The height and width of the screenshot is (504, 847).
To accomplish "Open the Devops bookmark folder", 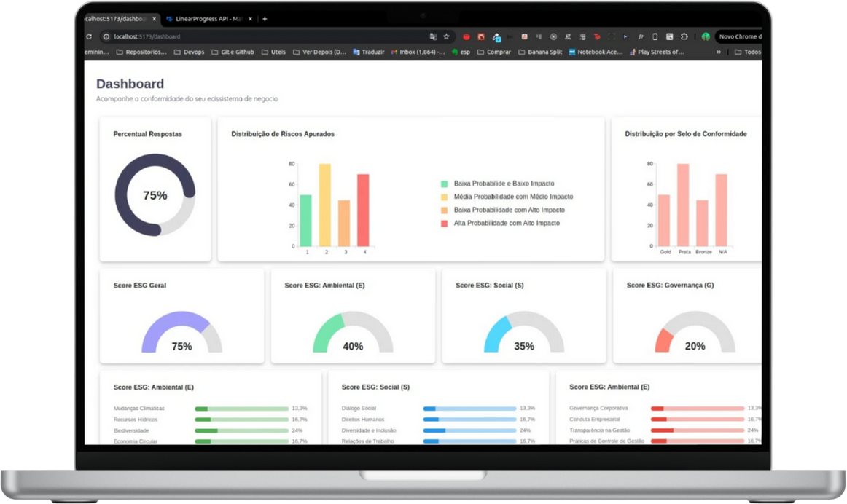I will [189, 52].
